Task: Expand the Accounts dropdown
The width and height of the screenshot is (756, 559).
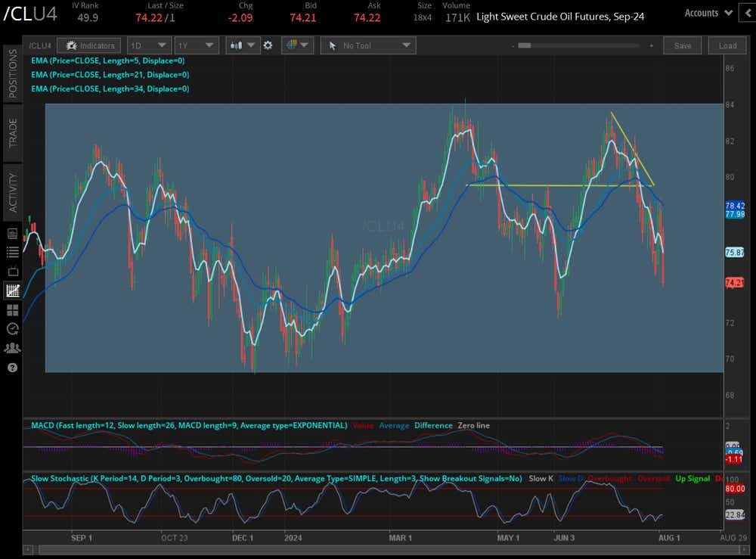Action: tap(707, 13)
